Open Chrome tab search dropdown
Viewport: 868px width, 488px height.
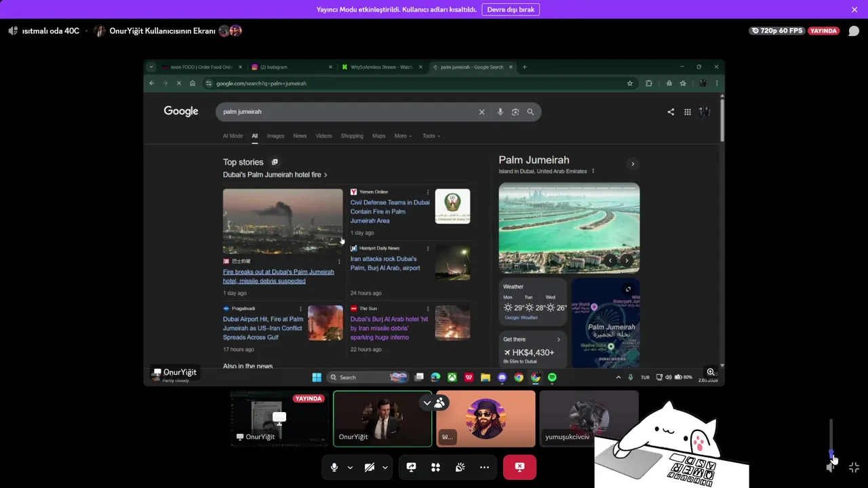[151, 67]
